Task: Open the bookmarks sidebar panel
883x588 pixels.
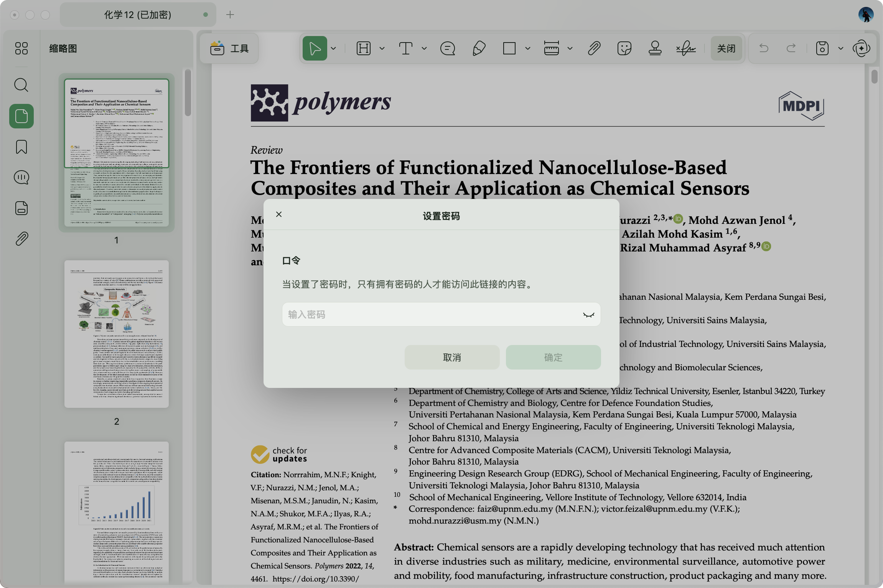Action: pos(21,147)
